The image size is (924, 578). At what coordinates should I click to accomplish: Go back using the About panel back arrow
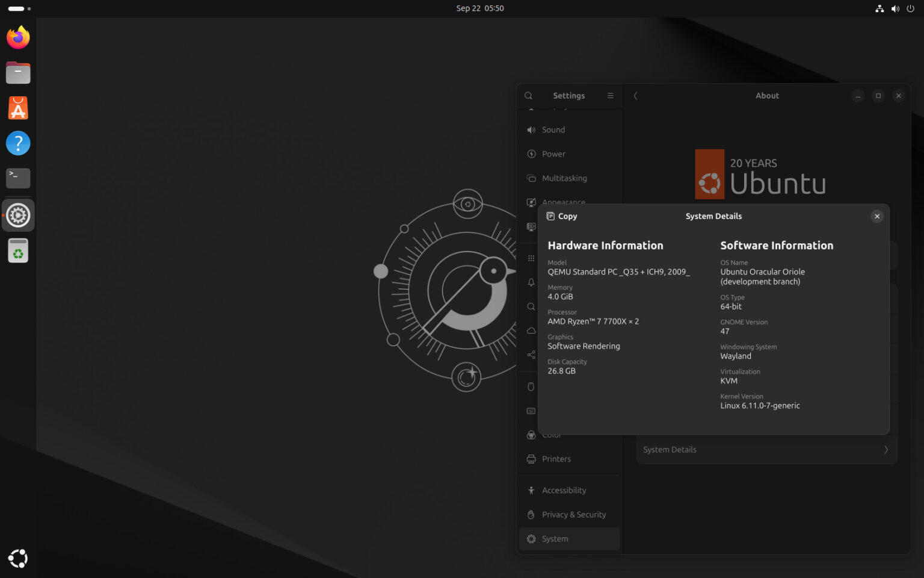point(635,96)
